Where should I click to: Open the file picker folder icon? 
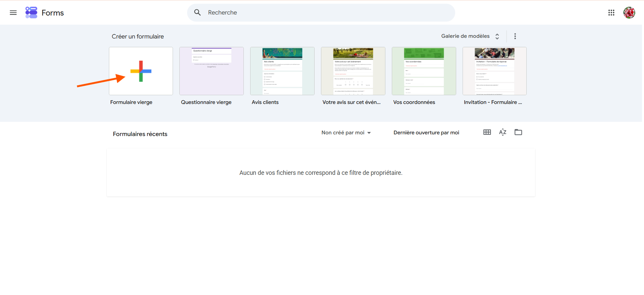coord(518,132)
